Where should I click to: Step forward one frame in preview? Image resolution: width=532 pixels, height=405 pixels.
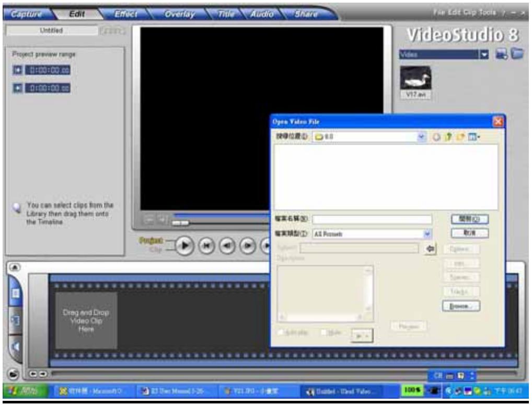point(248,246)
